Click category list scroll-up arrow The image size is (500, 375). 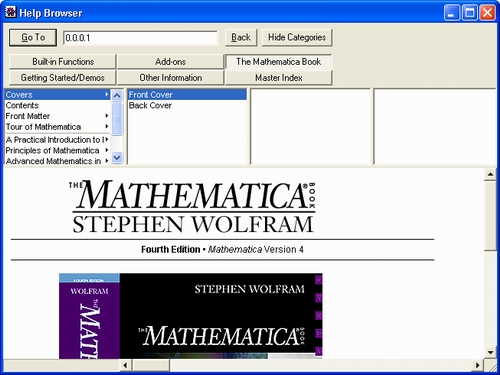coord(117,96)
